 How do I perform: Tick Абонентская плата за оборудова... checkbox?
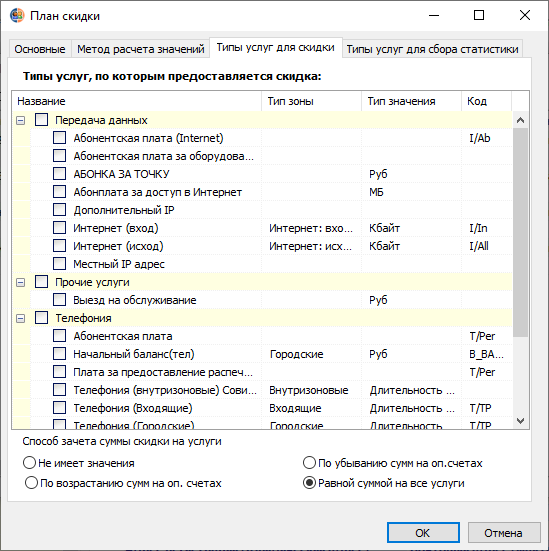[x=59, y=156]
